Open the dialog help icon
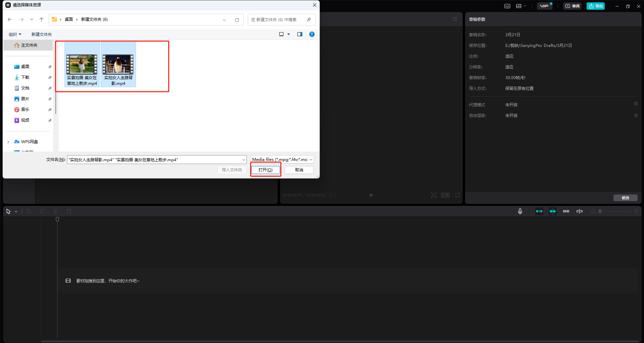The width and height of the screenshot is (644, 343). coord(312,34)
